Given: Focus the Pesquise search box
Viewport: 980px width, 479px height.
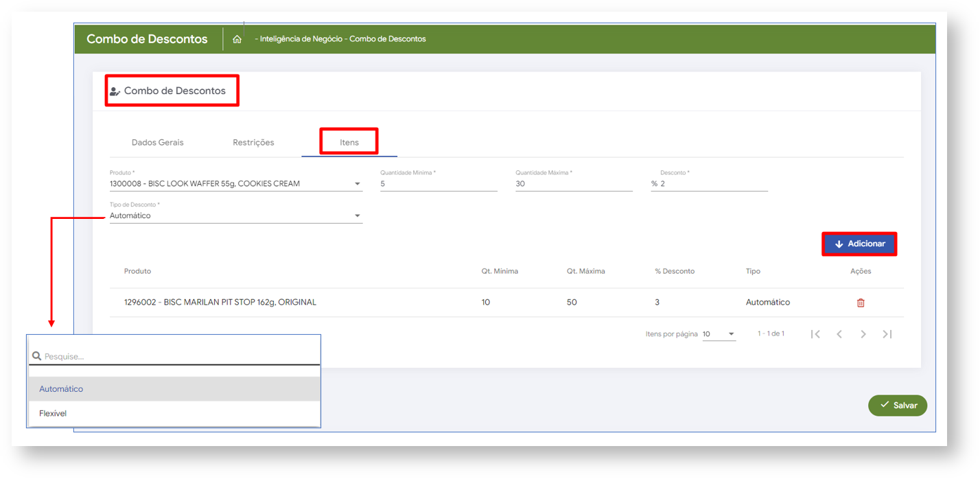Looking at the screenshot, I should 178,357.
